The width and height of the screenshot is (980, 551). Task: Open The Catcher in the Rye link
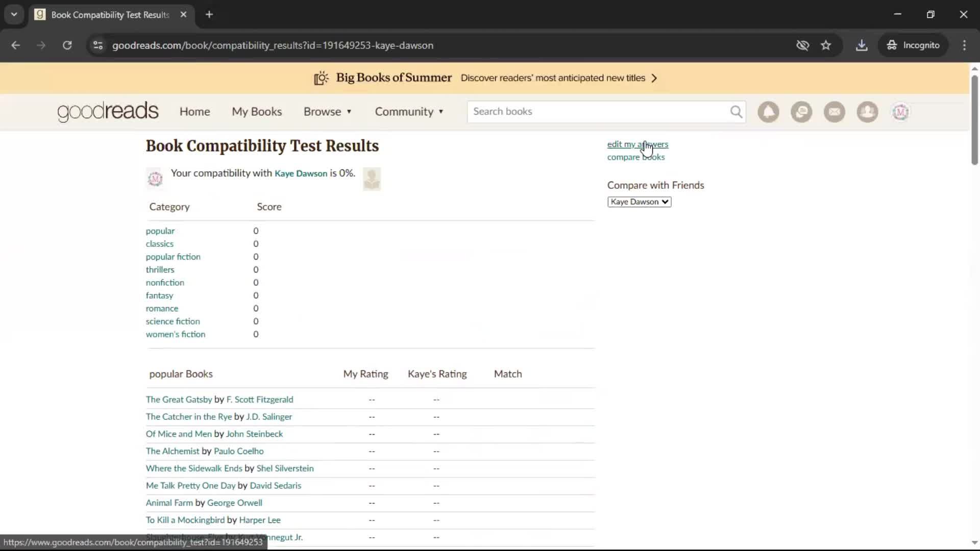tap(189, 417)
